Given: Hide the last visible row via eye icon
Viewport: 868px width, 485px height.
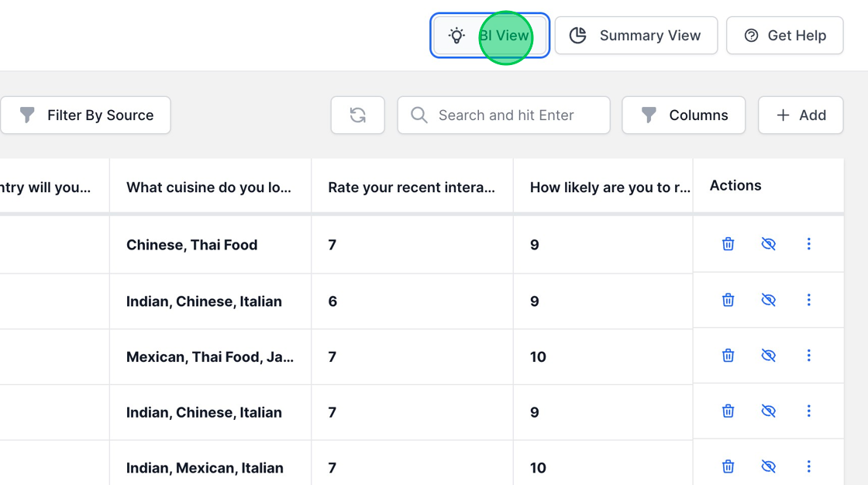Looking at the screenshot, I should coord(768,466).
